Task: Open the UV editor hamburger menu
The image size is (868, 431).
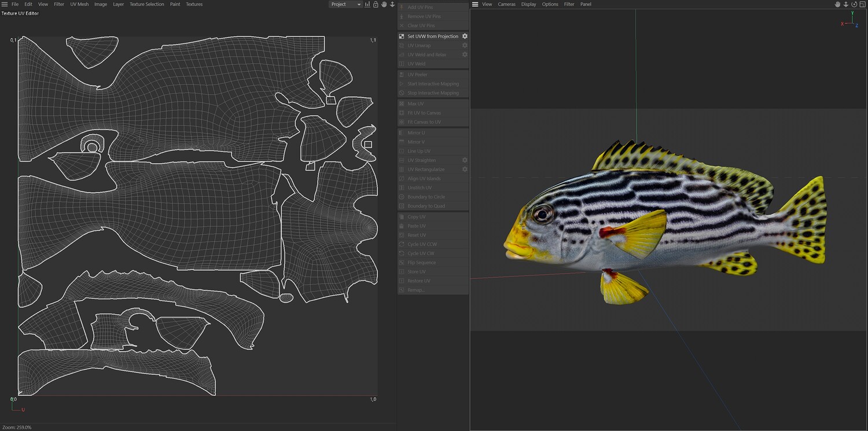Action: [x=5, y=4]
